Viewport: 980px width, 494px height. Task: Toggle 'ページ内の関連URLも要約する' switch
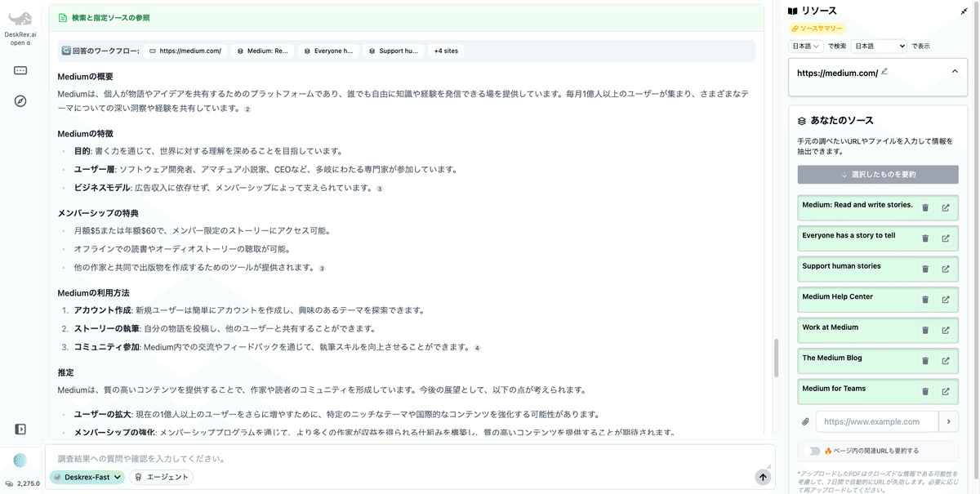click(x=813, y=451)
